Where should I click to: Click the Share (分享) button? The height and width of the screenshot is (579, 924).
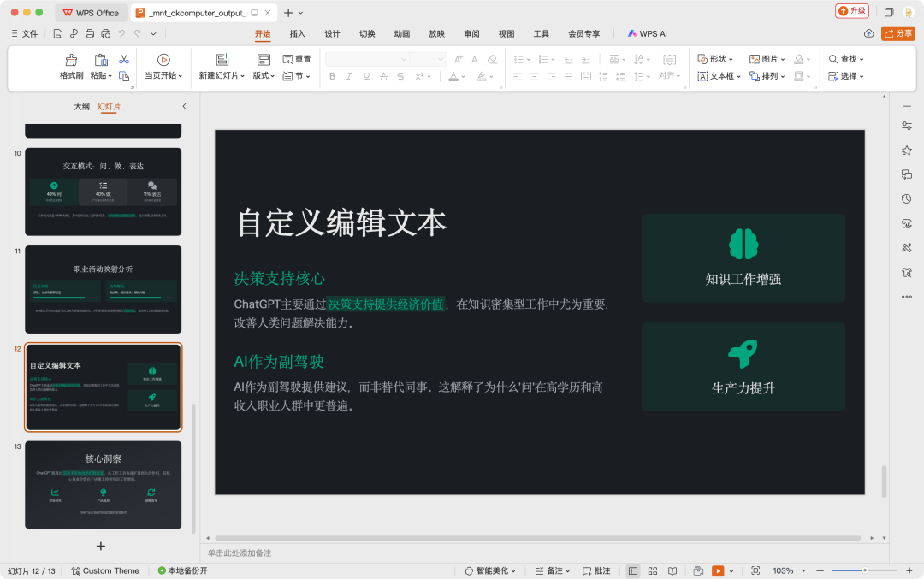898,33
